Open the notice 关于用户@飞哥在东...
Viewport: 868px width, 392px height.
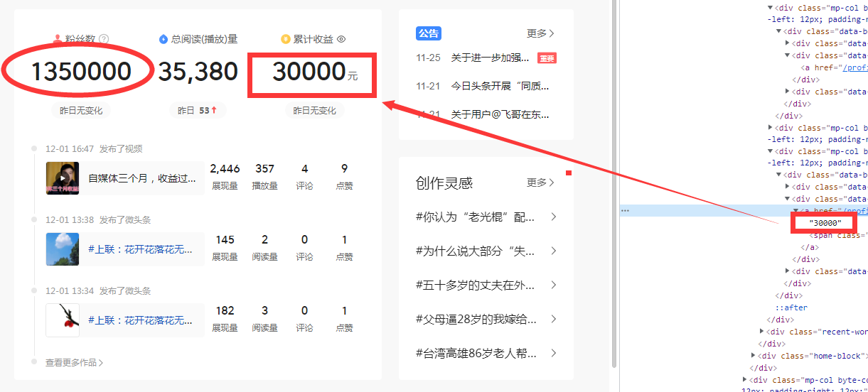[500, 115]
